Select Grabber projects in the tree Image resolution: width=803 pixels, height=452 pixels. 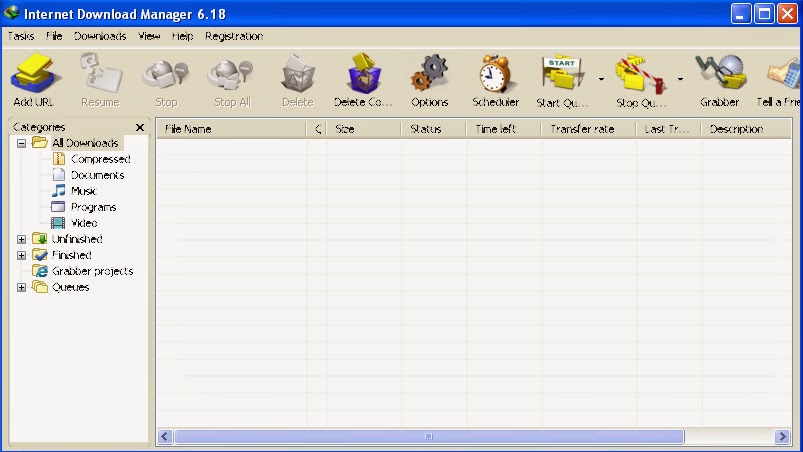point(92,272)
